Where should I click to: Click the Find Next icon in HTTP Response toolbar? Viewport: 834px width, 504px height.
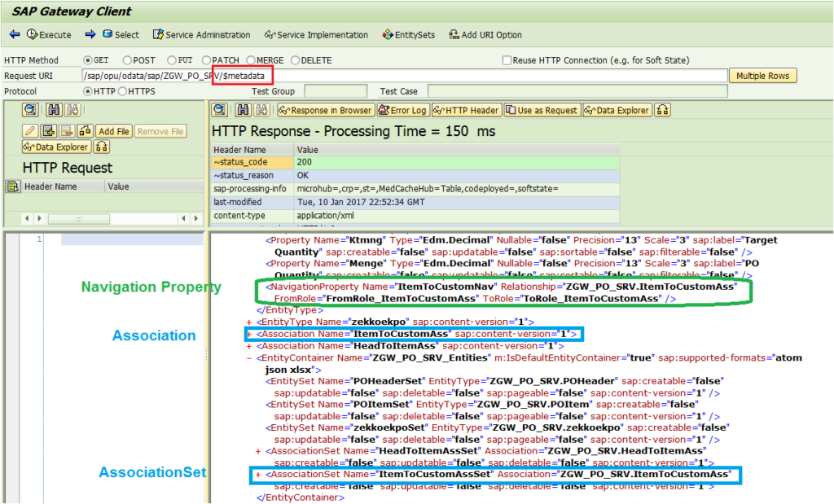pyautogui.click(x=261, y=110)
